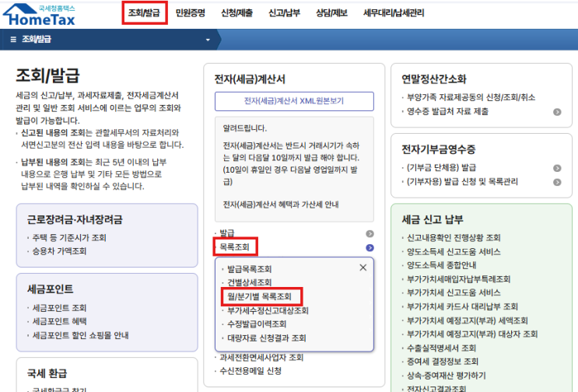Screen dimensions: 578x392
Task: Expand the 조회/발급 breadcrumb dropdown arrow
Action: click(x=208, y=40)
